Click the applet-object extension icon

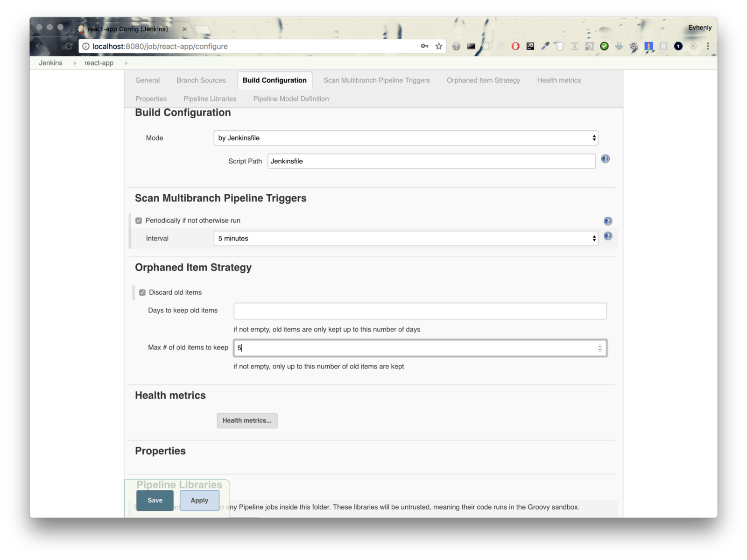coord(575,46)
